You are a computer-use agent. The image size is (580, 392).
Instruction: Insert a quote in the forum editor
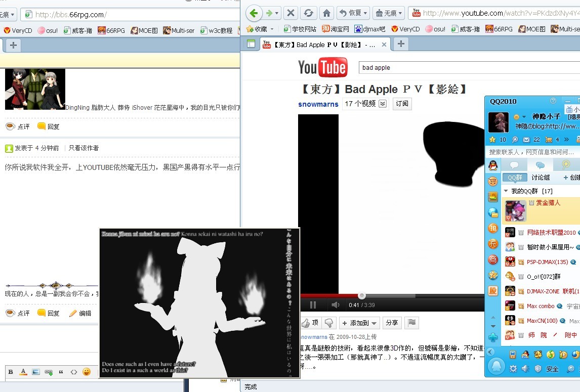point(61,372)
